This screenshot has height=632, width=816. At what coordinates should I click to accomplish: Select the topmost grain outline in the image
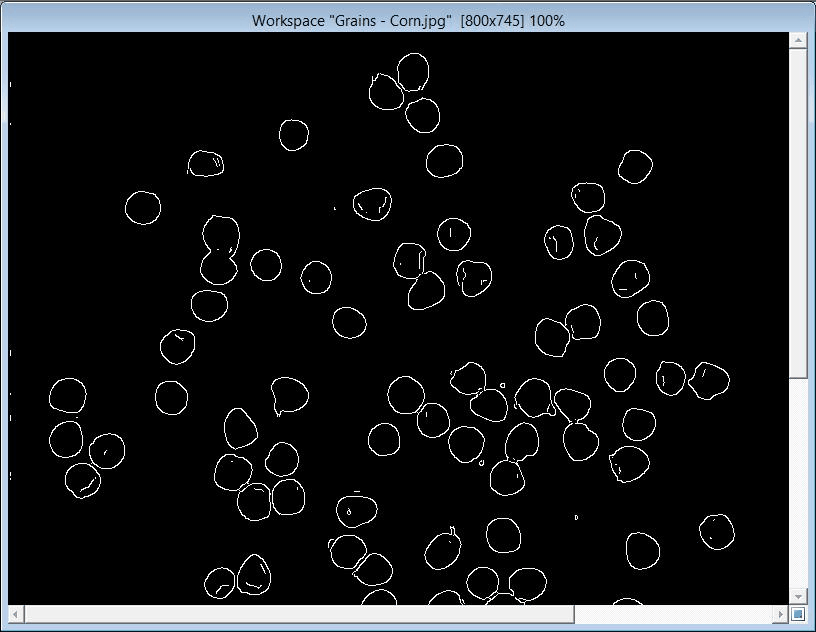[413, 72]
